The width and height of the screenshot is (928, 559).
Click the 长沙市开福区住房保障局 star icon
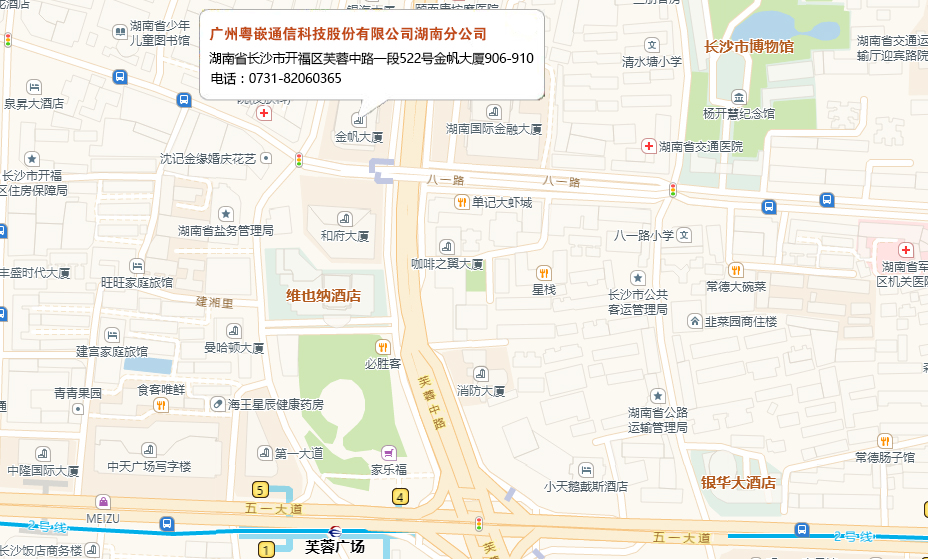32,159
